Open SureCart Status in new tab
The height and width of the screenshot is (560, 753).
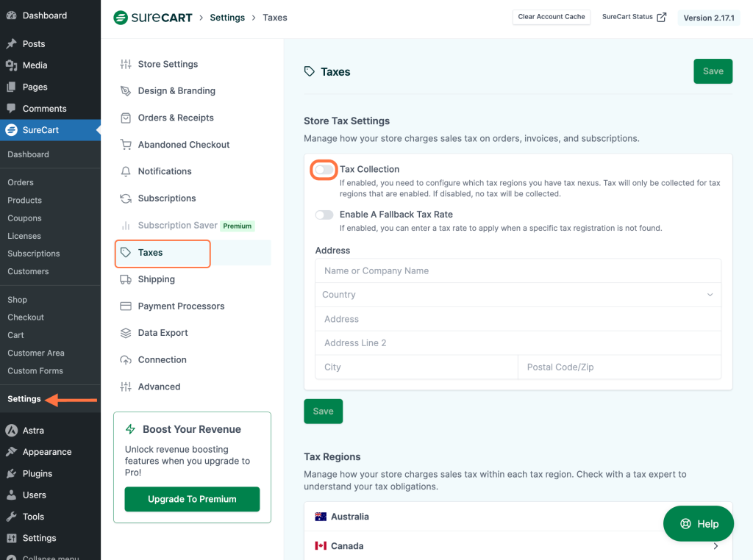634,17
